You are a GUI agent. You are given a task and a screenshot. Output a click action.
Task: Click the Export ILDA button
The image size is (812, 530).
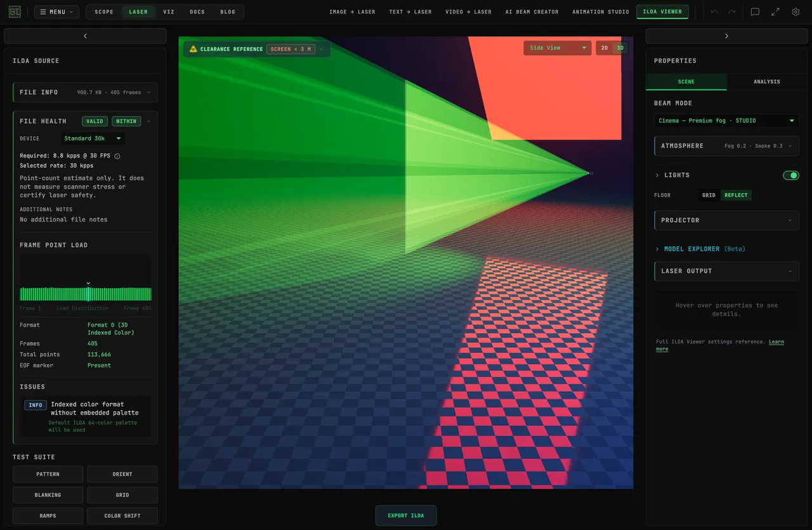406,515
